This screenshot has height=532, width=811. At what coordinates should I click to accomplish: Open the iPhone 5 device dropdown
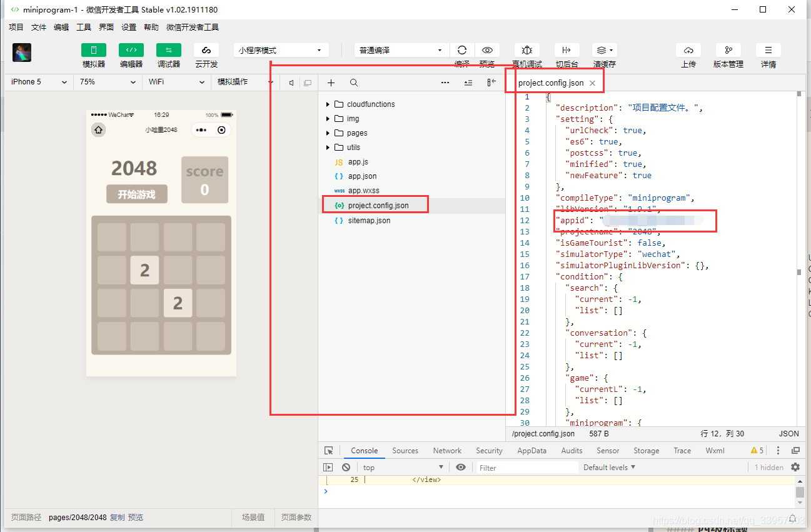pyautogui.click(x=39, y=82)
